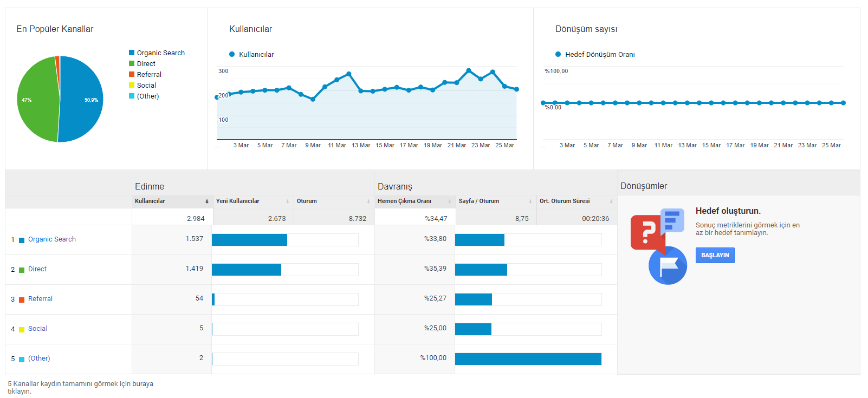Viewport: 868px width, 398px height.
Task: Open the (Other) channel row link
Action: (x=39, y=358)
